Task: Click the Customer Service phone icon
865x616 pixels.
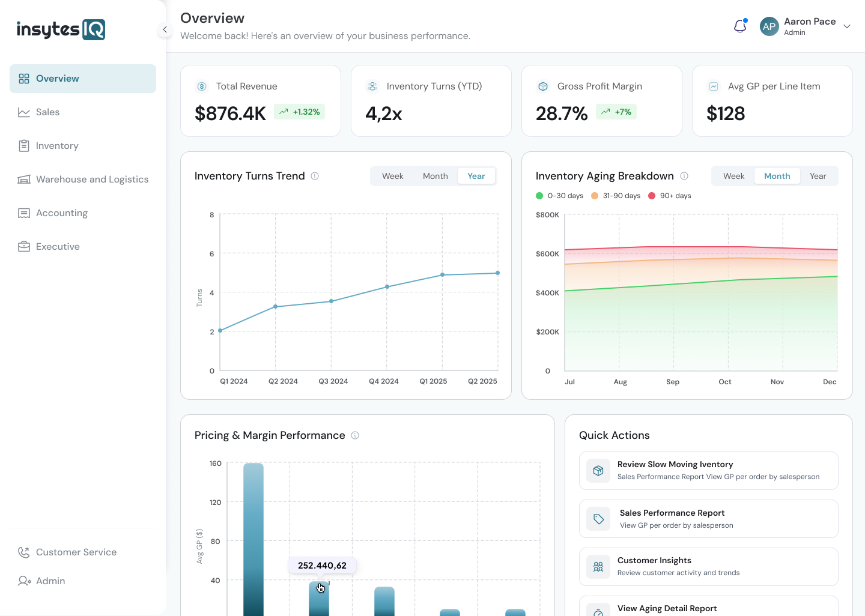Action: pos(23,552)
